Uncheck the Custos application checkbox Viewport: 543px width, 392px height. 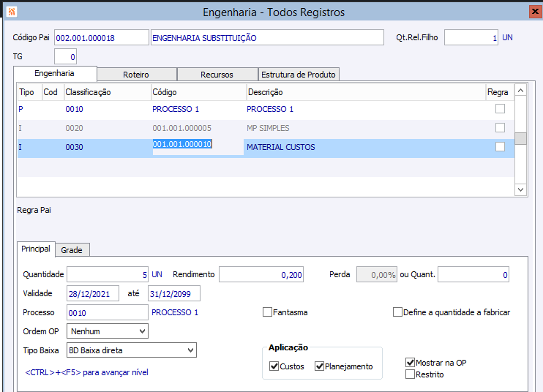(274, 366)
